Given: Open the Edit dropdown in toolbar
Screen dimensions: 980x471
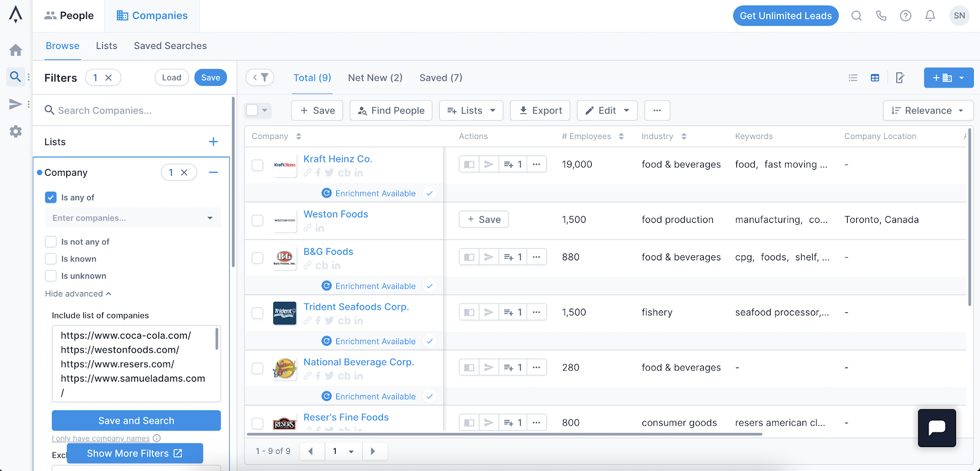Looking at the screenshot, I should point(607,111).
